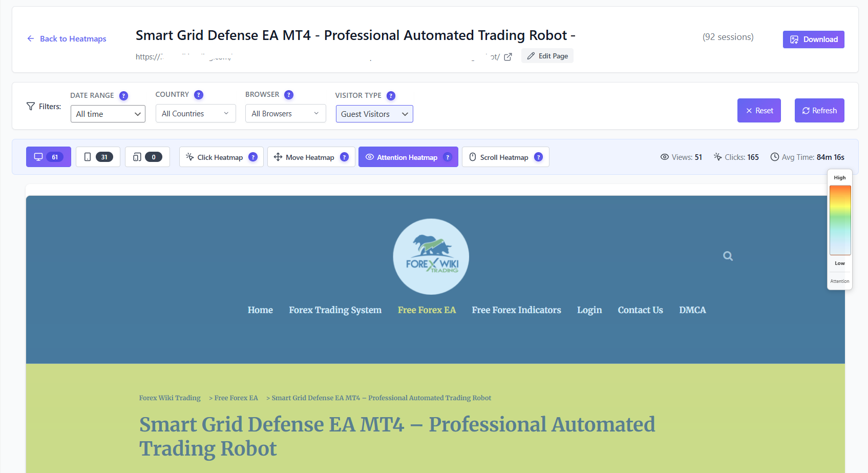Screen dimensions: 868x473
Task: Select tablet device view with 0 sessions
Action: click(x=147, y=157)
